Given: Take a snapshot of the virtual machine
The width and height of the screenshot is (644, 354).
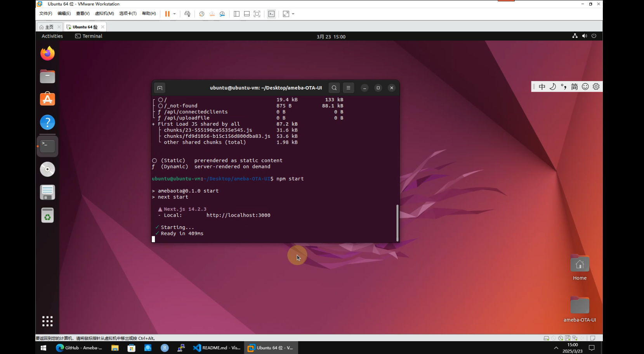Looking at the screenshot, I should [x=202, y=14].
